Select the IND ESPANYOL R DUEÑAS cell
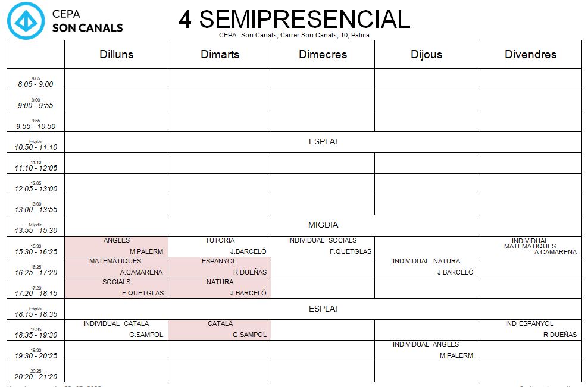Viewport: 588px width, 387px height. (x=530, y=330)
